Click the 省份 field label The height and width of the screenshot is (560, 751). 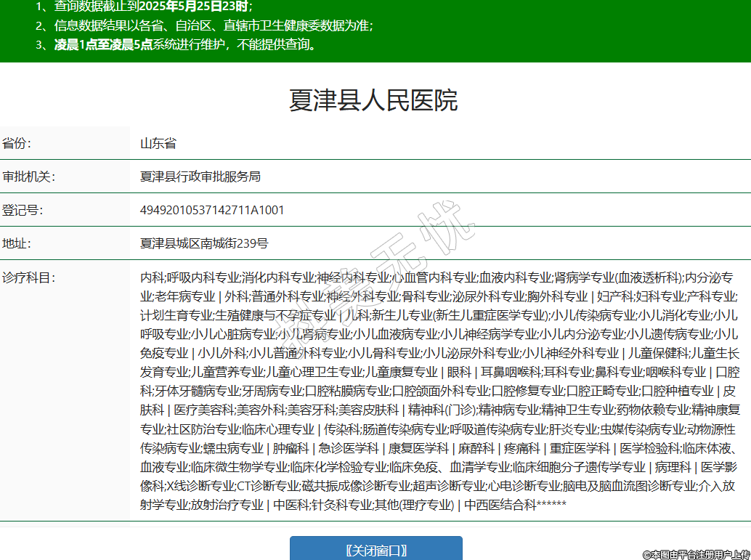17,143
